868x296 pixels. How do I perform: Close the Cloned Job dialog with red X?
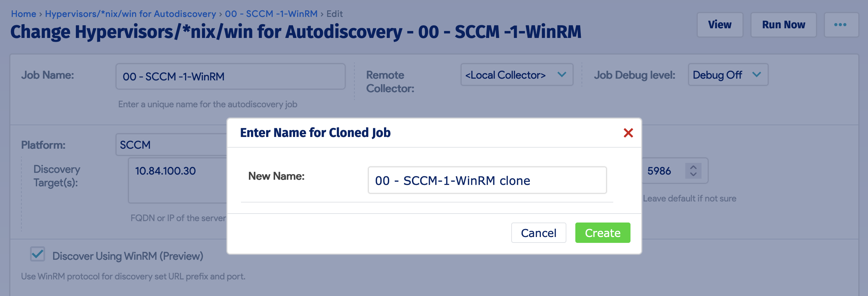click(x=628, y=133)
